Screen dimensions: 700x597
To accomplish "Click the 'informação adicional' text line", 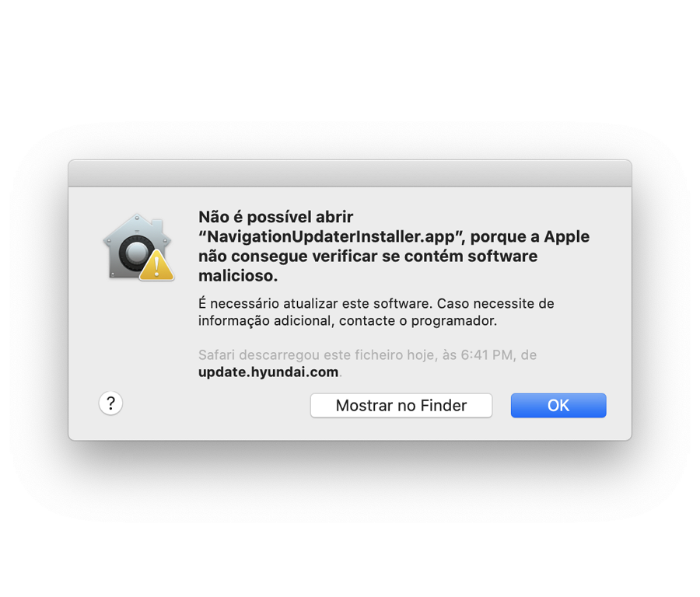I will (x=265, y=321).
